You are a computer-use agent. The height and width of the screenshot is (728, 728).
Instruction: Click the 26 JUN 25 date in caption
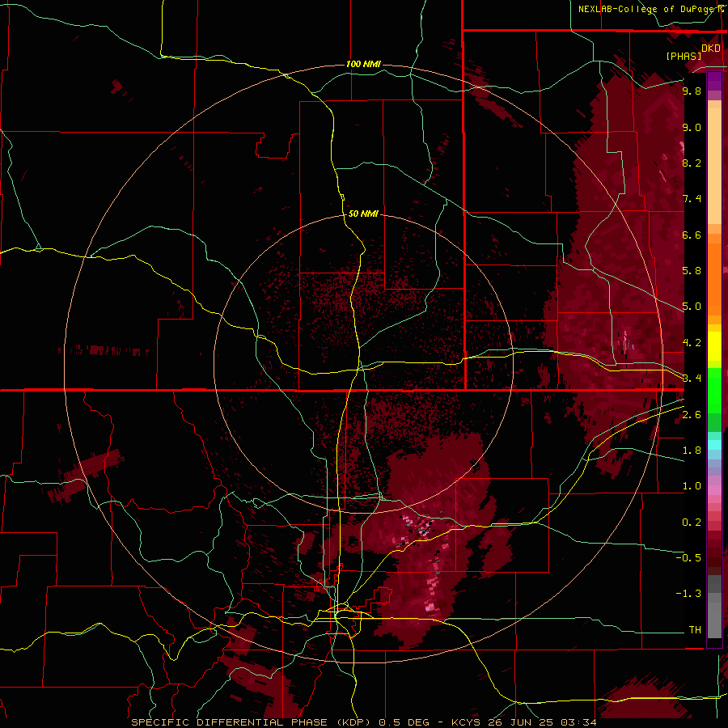coord(522,722)
